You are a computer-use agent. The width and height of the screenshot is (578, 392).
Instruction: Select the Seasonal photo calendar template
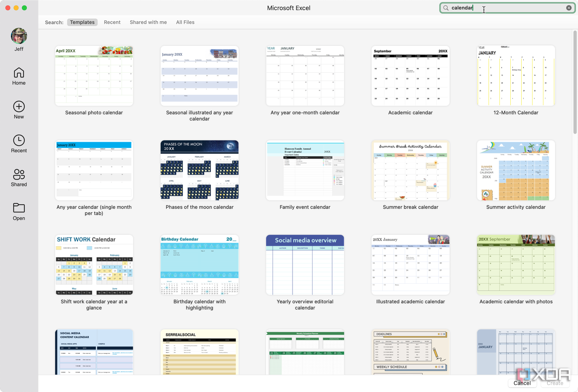tap(94, 75)
